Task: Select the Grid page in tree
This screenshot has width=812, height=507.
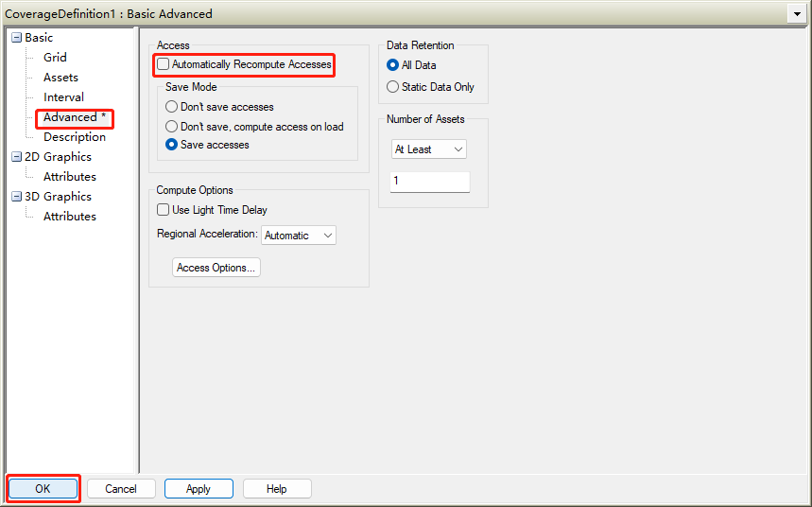Action: [55, 58]
